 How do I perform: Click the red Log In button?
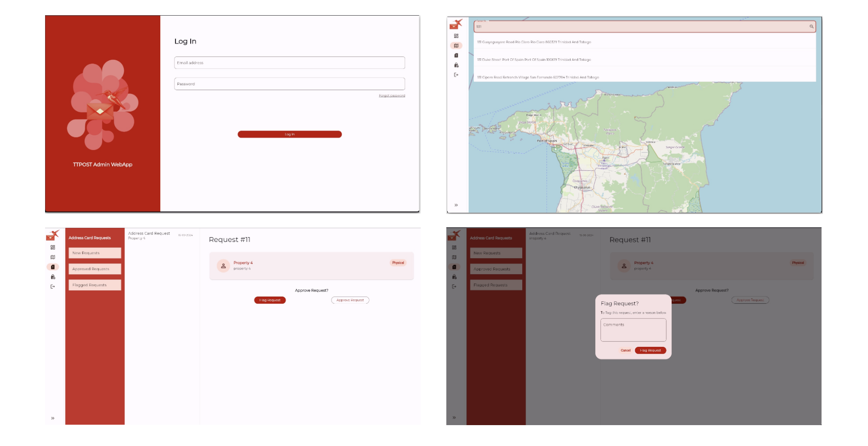click(x=289, y=134)
